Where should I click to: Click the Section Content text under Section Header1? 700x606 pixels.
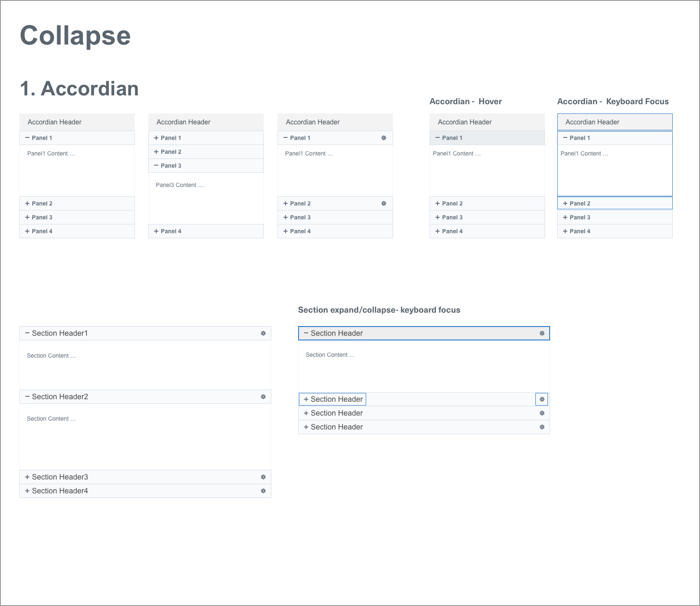51,356
